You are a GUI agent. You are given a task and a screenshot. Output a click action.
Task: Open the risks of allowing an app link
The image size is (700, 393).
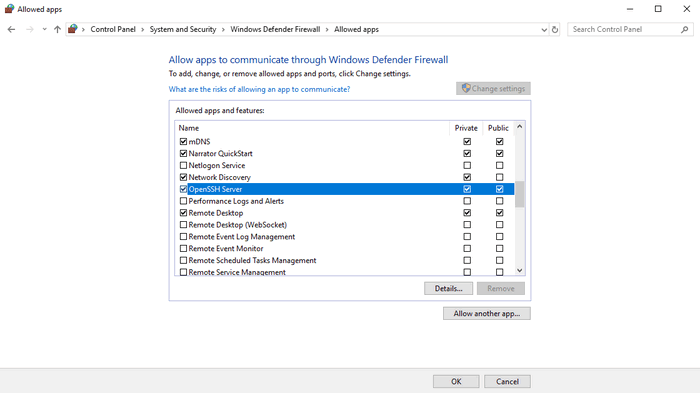coord(259,89)
